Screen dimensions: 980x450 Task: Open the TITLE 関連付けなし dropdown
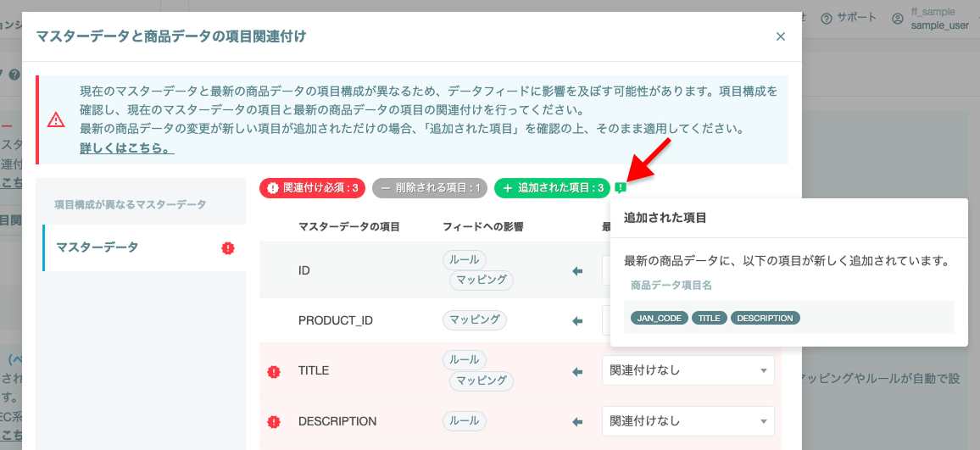[x=688, y=370]
